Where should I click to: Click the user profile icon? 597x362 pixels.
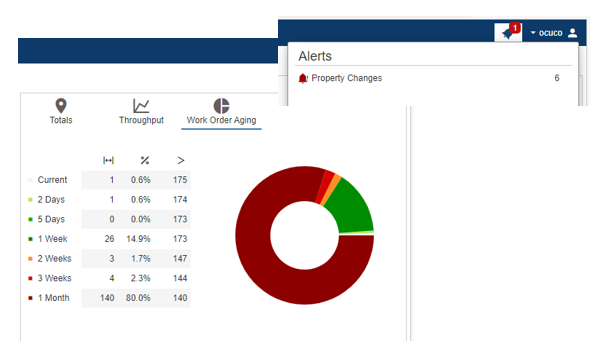coord(572,33)
